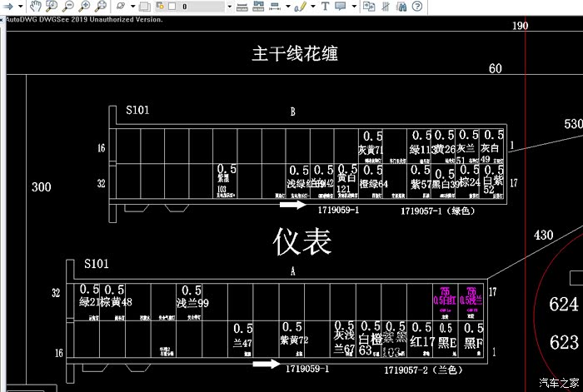The height and width of the screenshot is (392, 583).
Task: Select the measure area tool
Action: pos(258,7)
